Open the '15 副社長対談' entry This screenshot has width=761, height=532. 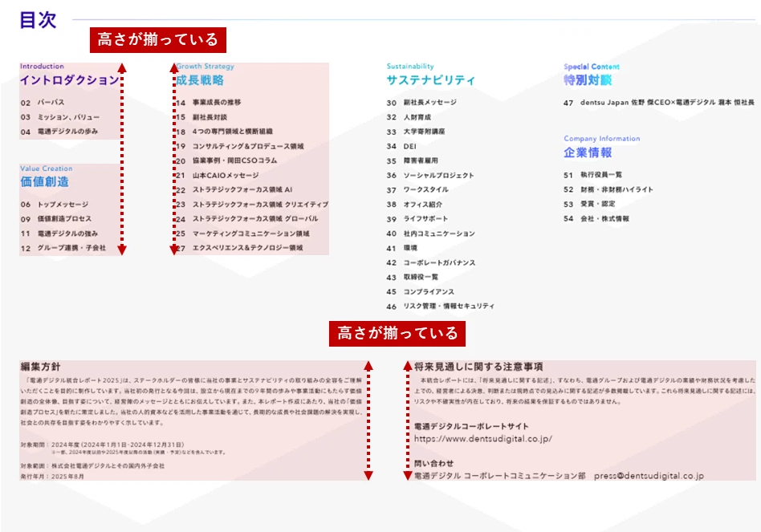[x=201, y=117]
